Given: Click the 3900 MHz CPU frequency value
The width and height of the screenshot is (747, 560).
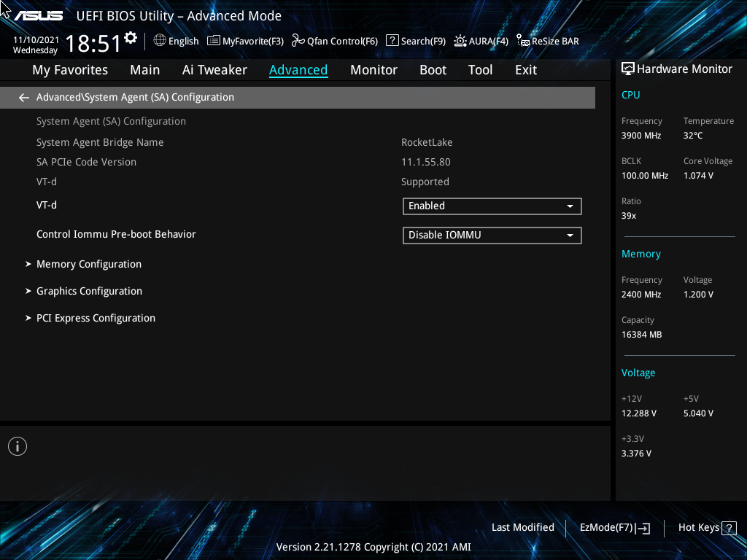Looking at the screenshot, I should point(640,136).
